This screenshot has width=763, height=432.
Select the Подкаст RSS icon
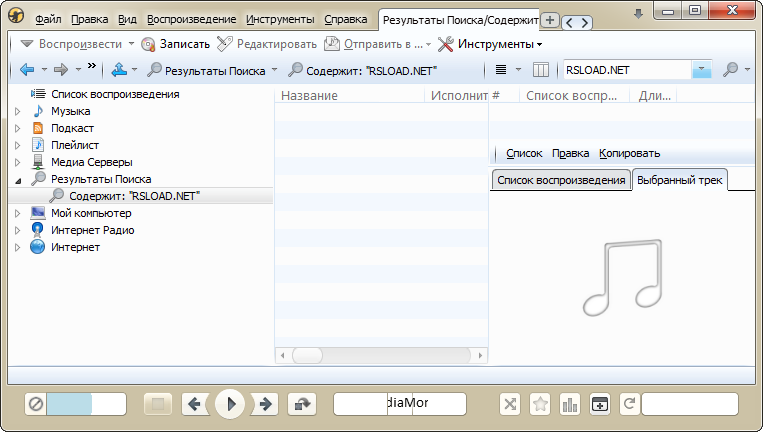[38, 128]
